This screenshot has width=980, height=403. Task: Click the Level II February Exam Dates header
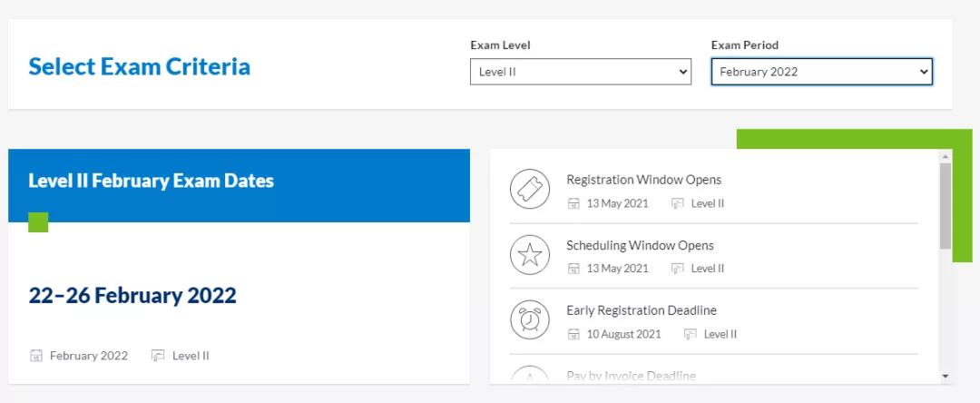pyautogui.click(x=151, y=181)
